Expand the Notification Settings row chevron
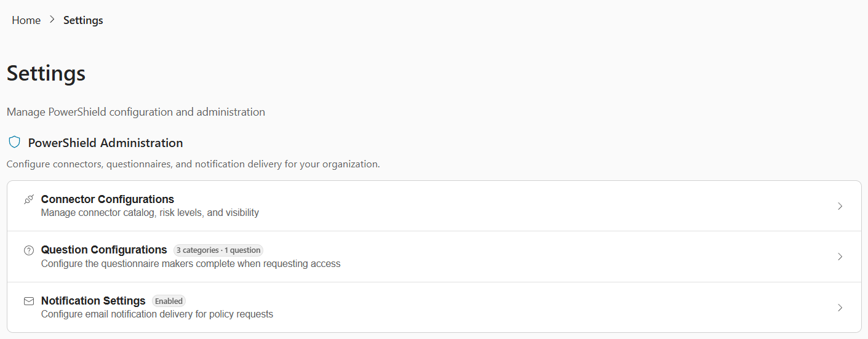 (840, 308)
